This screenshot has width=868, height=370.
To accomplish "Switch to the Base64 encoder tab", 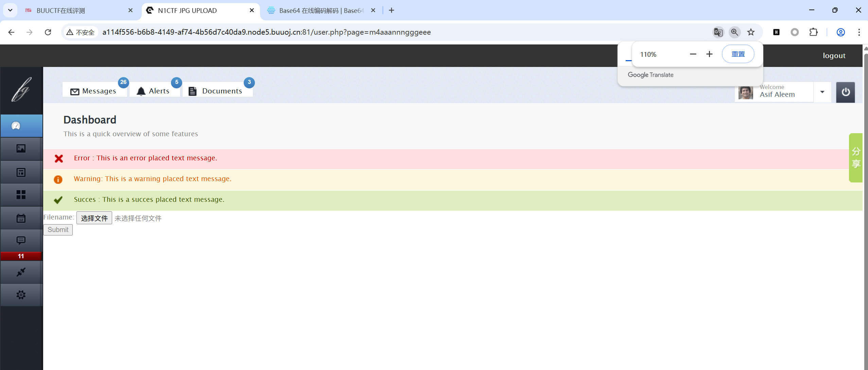I will click(319, 11).
